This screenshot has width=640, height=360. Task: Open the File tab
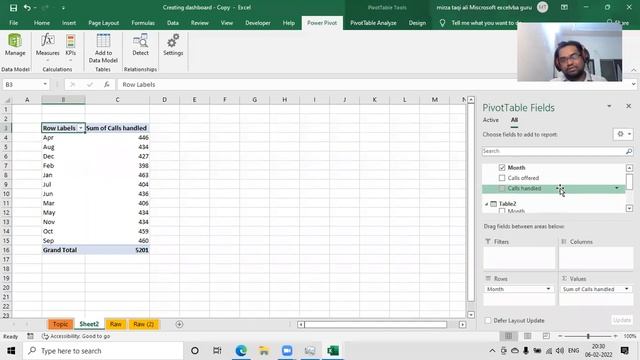[x=13, y=23]
